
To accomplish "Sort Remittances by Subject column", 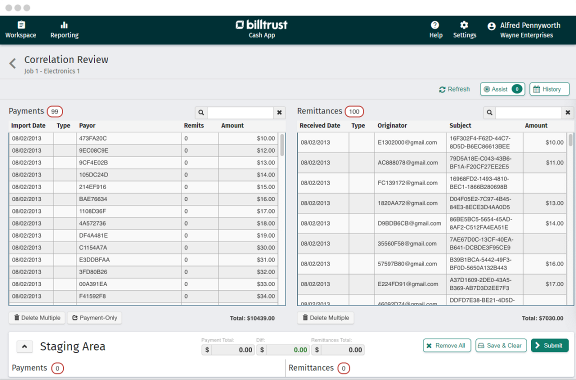I will [x=460, y=126].
